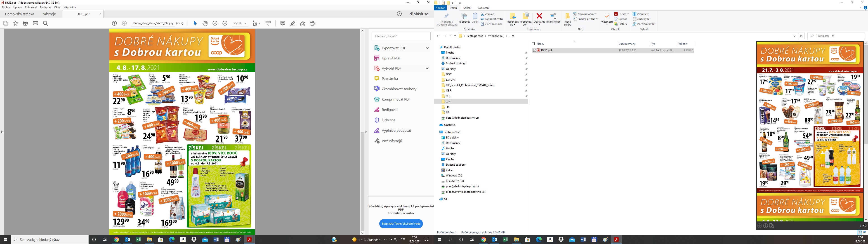
Task: Send the PDF by email via the envelope icon
Action: coord(35,23)
